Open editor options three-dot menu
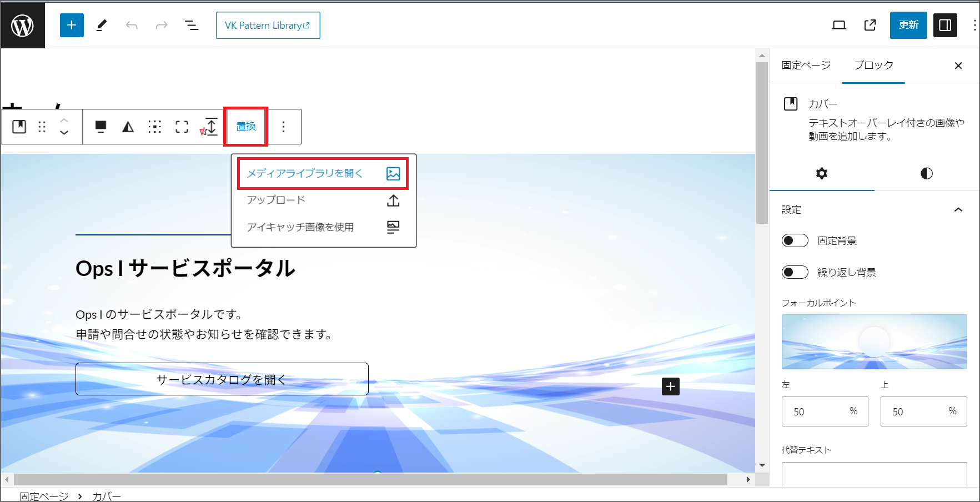The height and width of the screenshot is (502, 980). (x=974, y=25)
